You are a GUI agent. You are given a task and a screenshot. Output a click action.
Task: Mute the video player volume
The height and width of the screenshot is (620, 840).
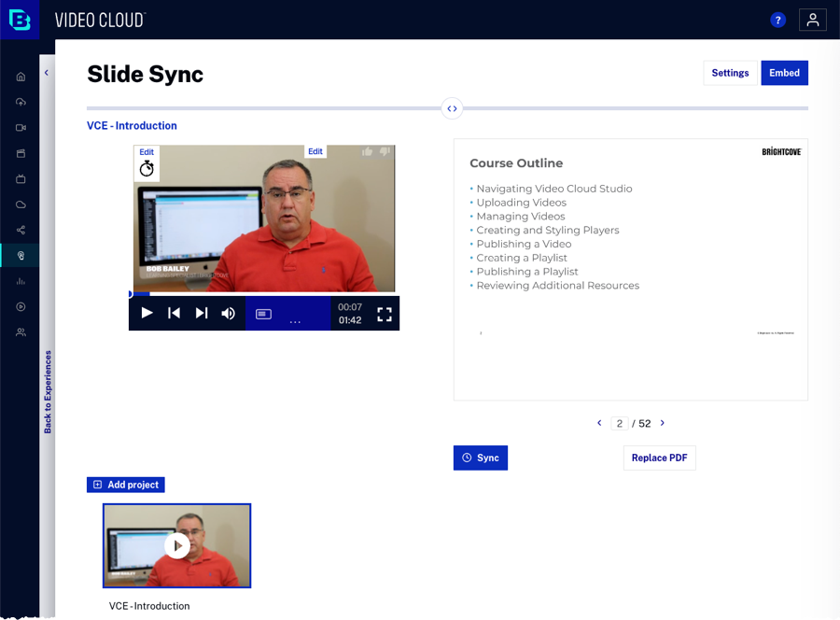(228, 313)
